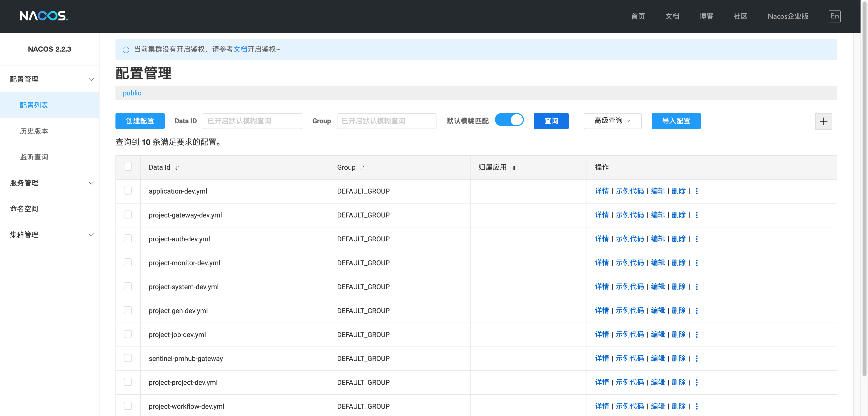This screenshot has height=416, width=868.
Task: Open more options for sentinel-pmhub-gateway
Action: click(x=697, y=359)
